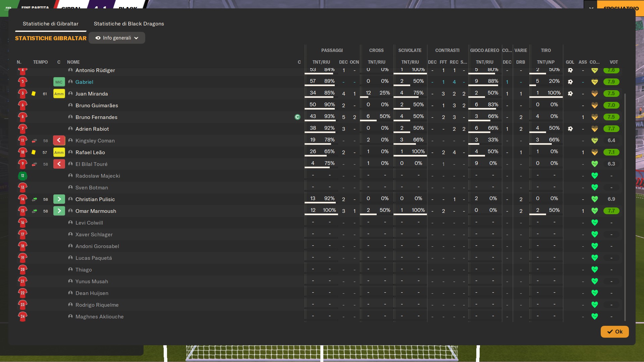The height and width of the screenshot is (362, 644).
Task: Click goal ball icon in Adrien Rabiot's row
Action: click(x=570, y=129)
